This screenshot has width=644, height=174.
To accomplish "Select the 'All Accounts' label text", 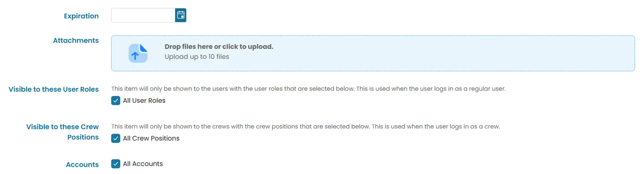I will [143, 163].
